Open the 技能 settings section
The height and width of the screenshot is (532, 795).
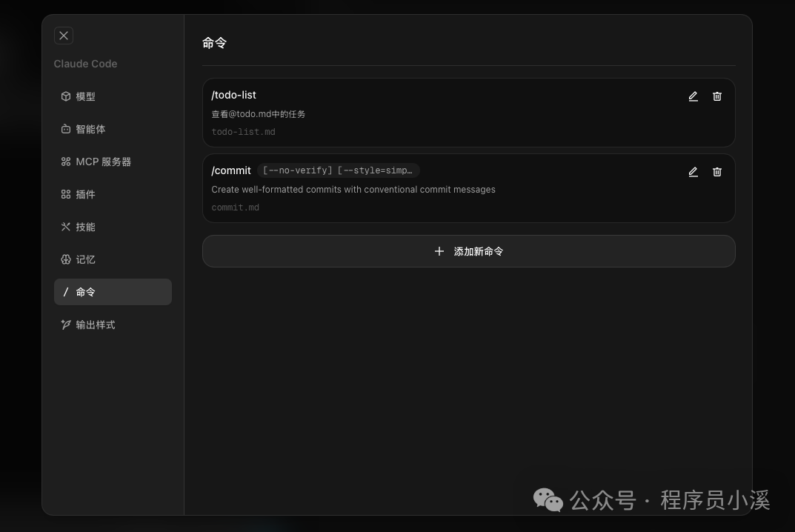click(x=113, y=227)
